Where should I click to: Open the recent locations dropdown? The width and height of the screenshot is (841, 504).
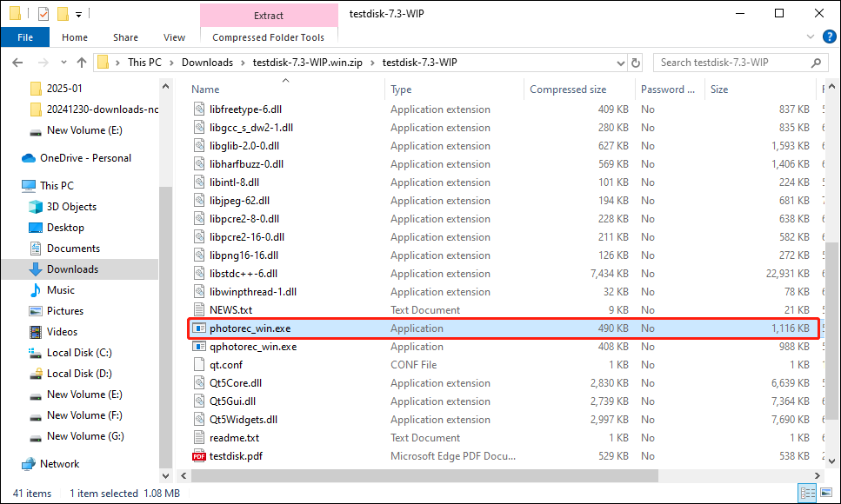tap(63, 63)
